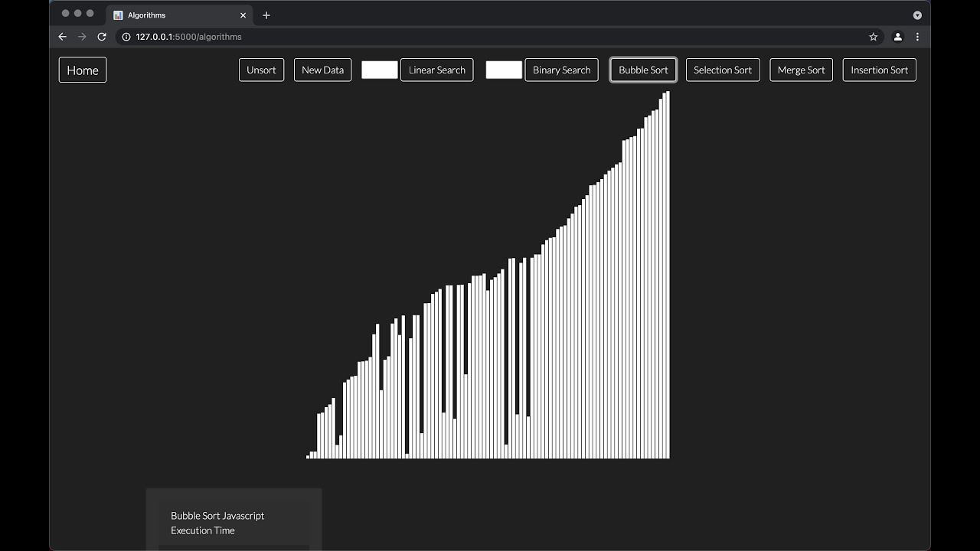Run Linear Search
This screenshot has width=980, height=551.
tap(436, 70)
